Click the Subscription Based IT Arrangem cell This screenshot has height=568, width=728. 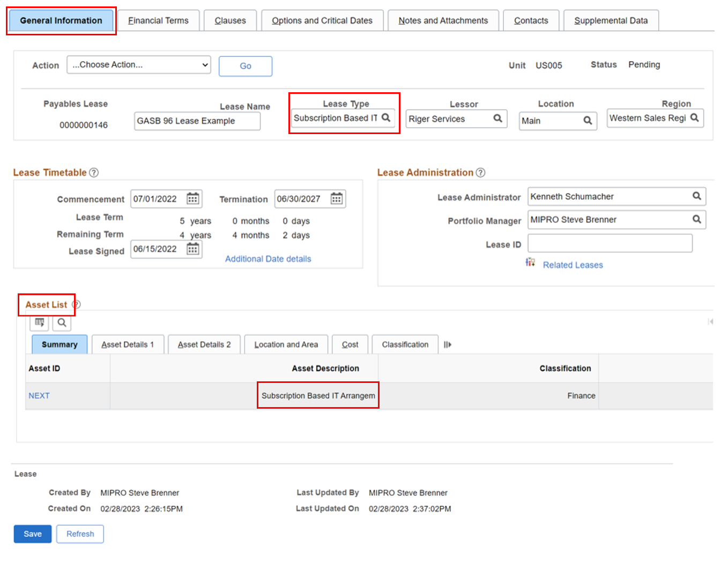(x=318, y=396)
